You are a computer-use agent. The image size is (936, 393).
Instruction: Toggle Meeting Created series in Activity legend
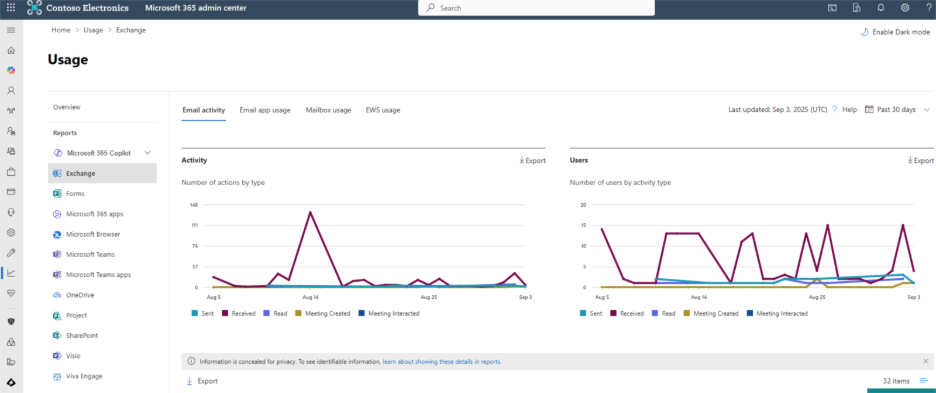(323, 313)
